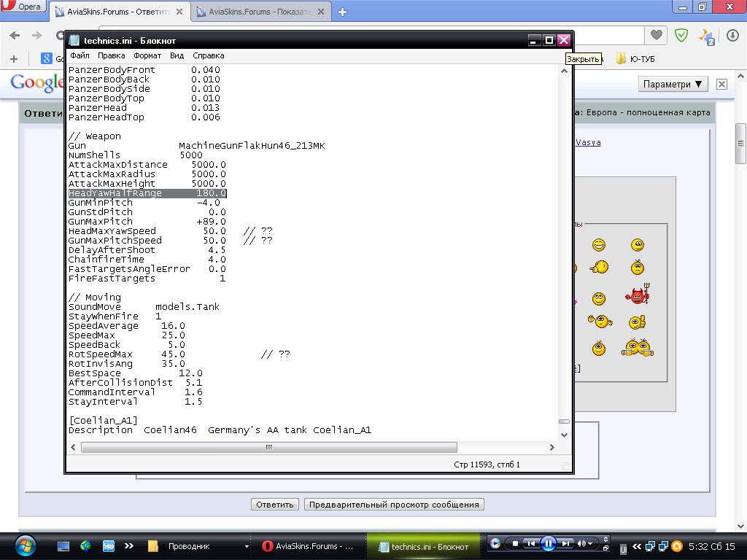Skip to next track in media toolbar
Viewport: 747px width, 560px height.
[x=565, y=543]
